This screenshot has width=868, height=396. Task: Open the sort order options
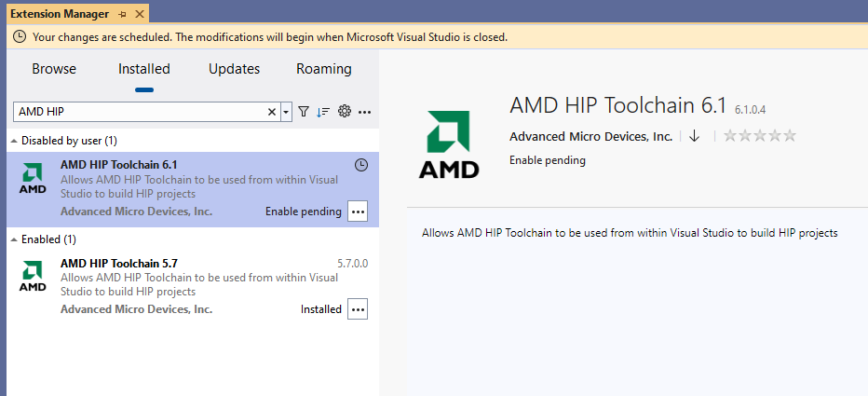tap(323, 112)
